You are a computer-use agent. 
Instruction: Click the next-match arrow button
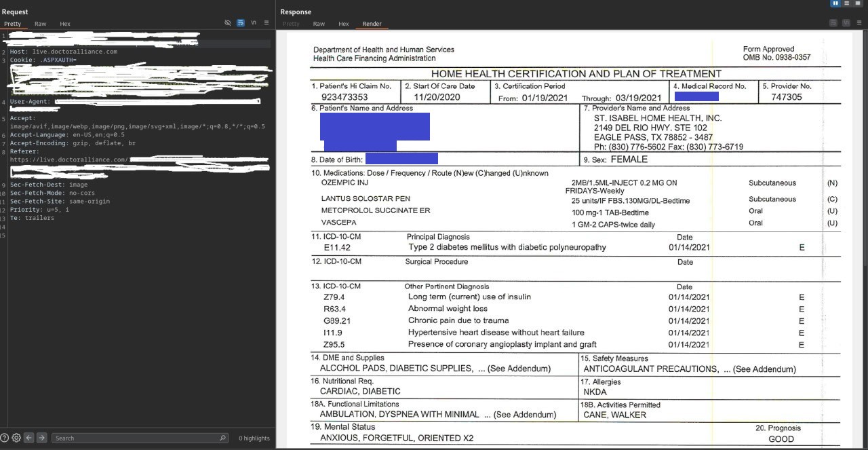[x=41, y=438]
